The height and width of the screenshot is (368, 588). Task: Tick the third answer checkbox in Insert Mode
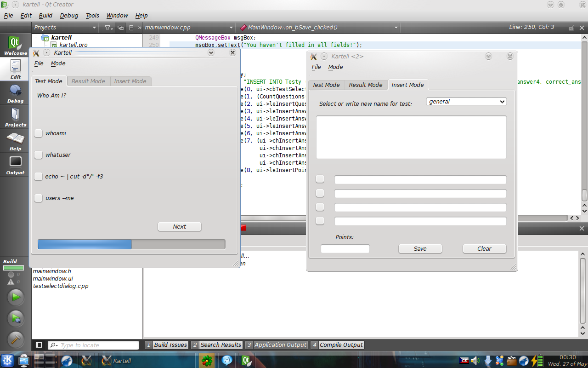tap(320, 207)
